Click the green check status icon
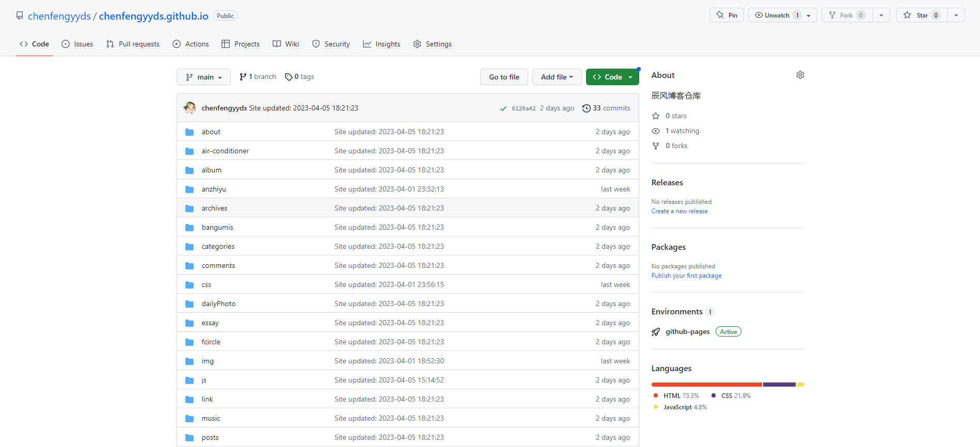The height and width of the screenshot is (447, 980). [x=503, y=108]
